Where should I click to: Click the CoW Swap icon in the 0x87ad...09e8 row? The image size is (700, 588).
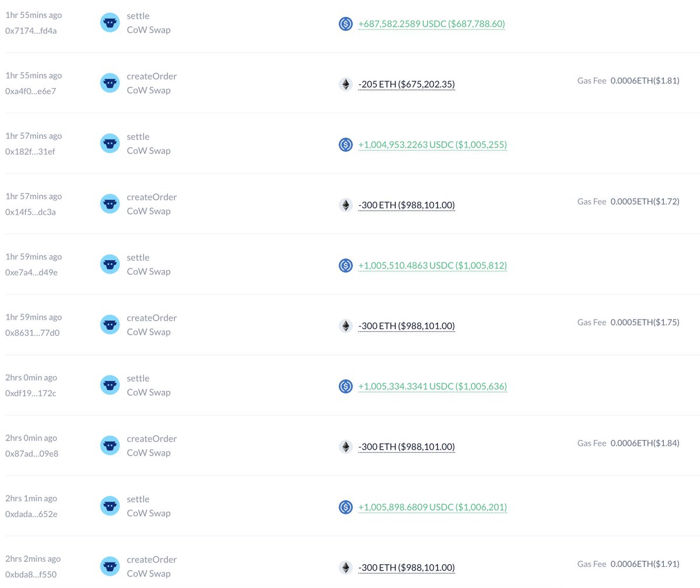point(110,446)
